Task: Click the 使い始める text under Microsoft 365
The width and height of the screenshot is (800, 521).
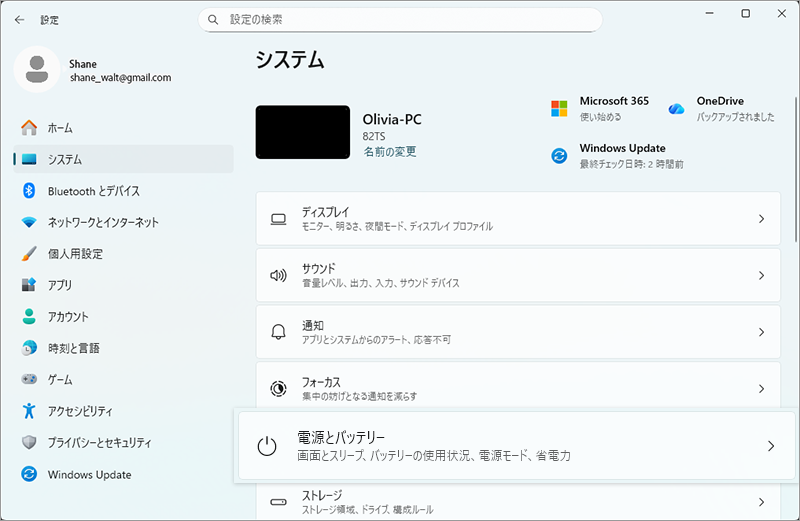Action: click(x=601, y=117)
